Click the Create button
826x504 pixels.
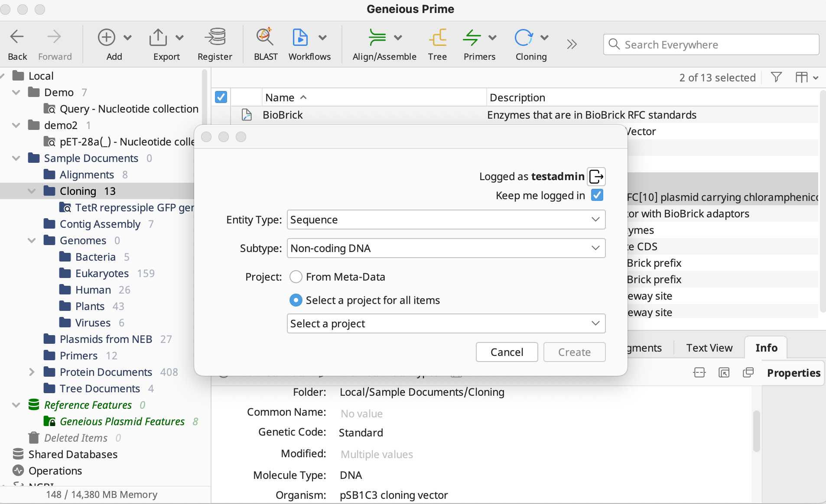click(x=574, y=352)
